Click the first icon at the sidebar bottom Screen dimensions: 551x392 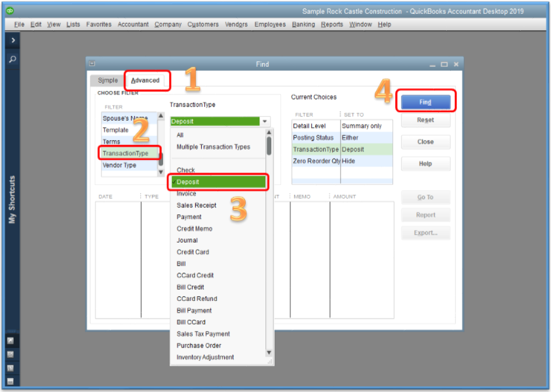10,341
